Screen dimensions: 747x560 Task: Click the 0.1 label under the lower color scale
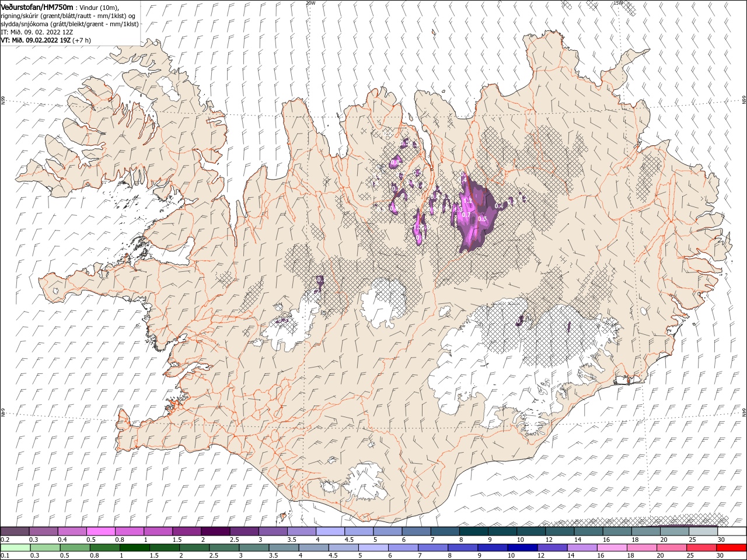point(5,556)
